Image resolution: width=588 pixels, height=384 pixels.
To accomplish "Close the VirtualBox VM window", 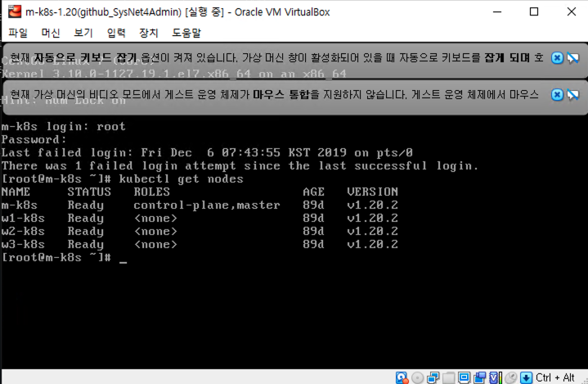I will [x=571, y=11].
